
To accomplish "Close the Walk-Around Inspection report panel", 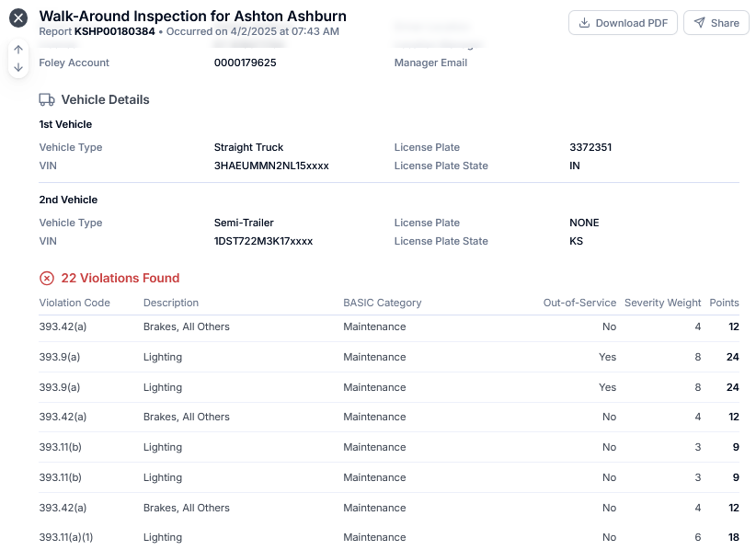I will (x=18, y=17).
